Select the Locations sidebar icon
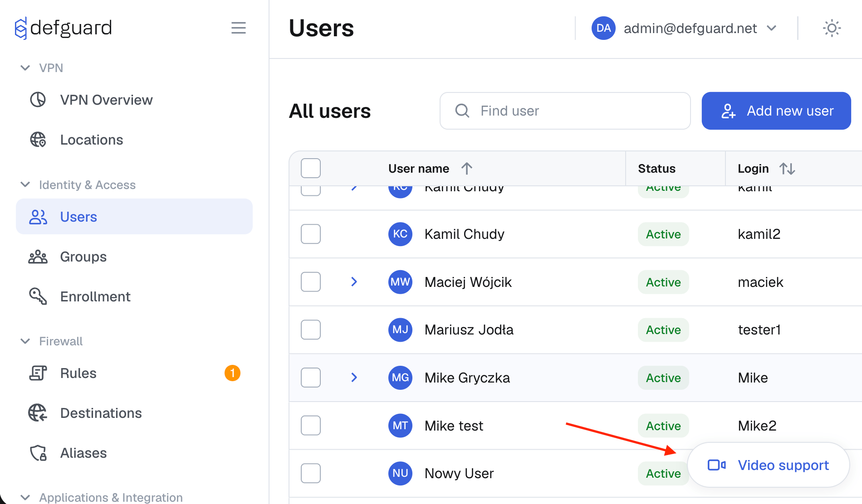Viewport: 862px width, 504px height. (39, 140)
